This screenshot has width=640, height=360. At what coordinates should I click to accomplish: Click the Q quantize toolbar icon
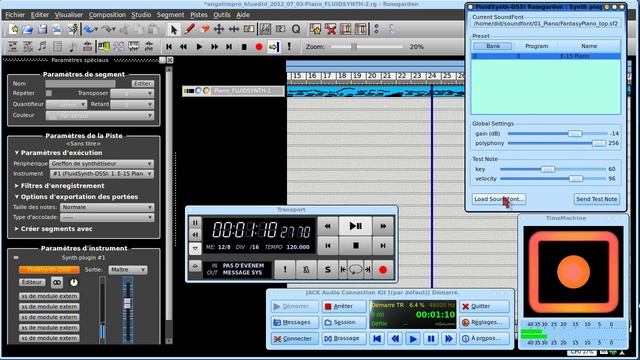[296, 29]
